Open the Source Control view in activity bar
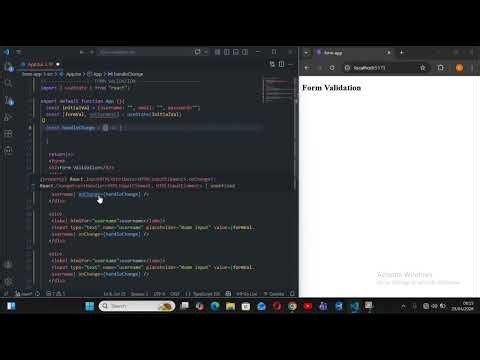The width and height of the screenshot is (480, 360). pyautogui.click(x=9, y=100)
